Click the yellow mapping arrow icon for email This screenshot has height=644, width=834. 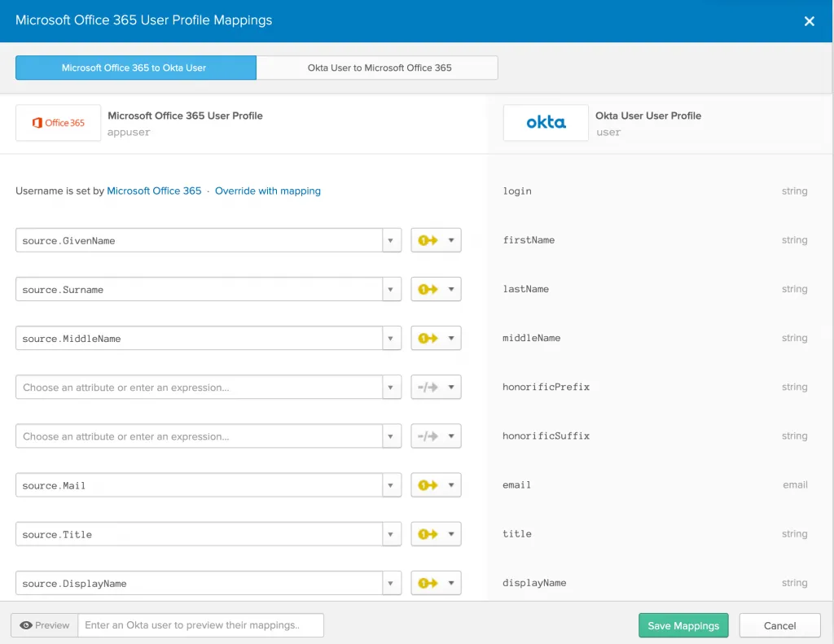click(428, 485)
